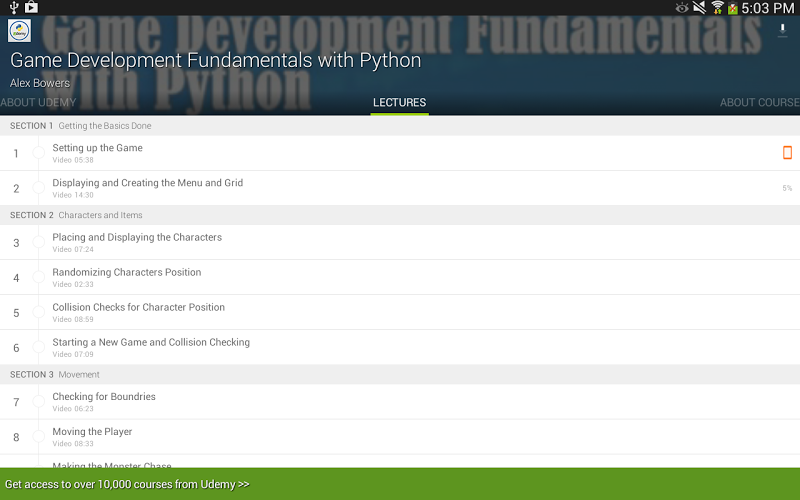Tap lecture number 4
Image resolution: width=800 pixels, height=500 pixels.
coord(16,278)
